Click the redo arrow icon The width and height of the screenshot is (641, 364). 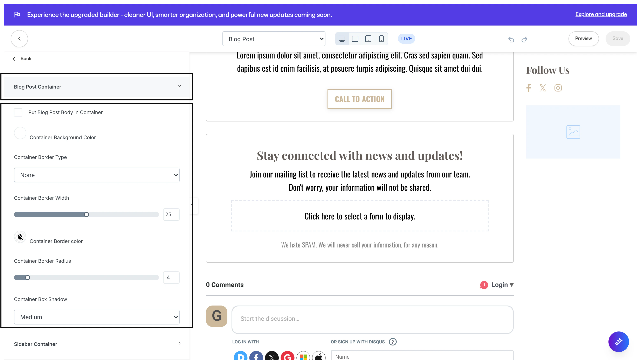(x=524, y=40)
